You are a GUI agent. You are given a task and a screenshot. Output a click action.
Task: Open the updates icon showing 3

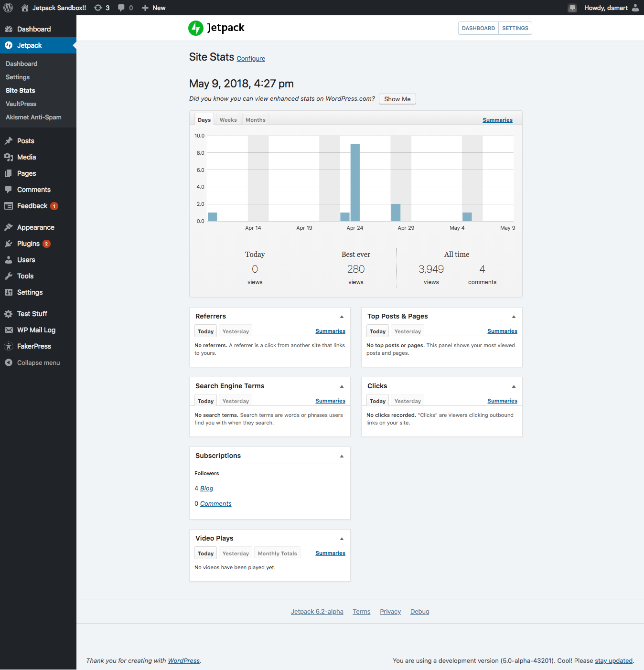tap(98, 8)
